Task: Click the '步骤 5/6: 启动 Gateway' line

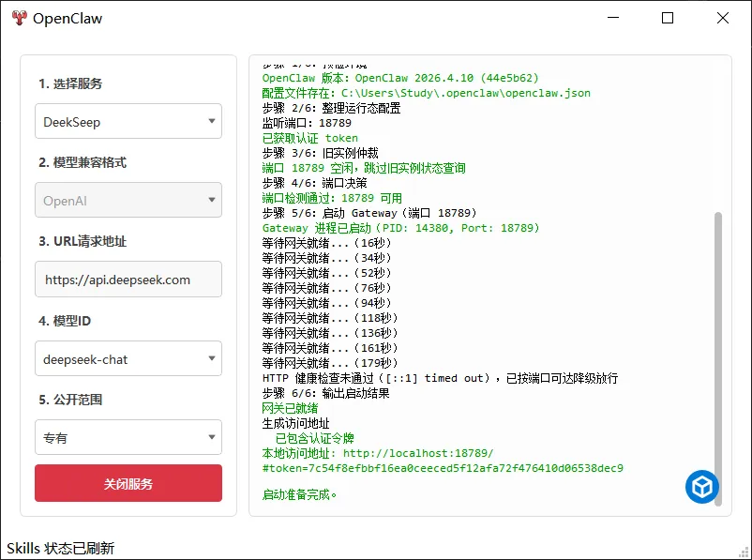Action: point(369,213)
